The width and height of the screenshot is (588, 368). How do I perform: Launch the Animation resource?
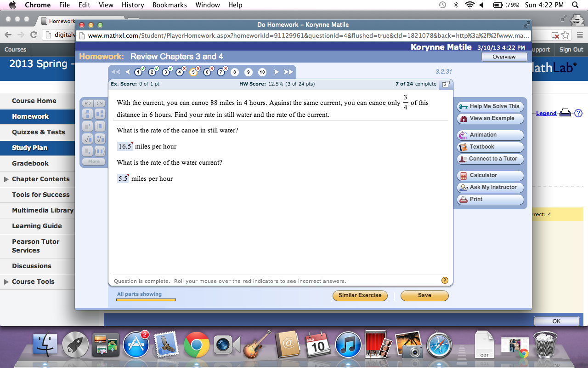coord(490,135)
